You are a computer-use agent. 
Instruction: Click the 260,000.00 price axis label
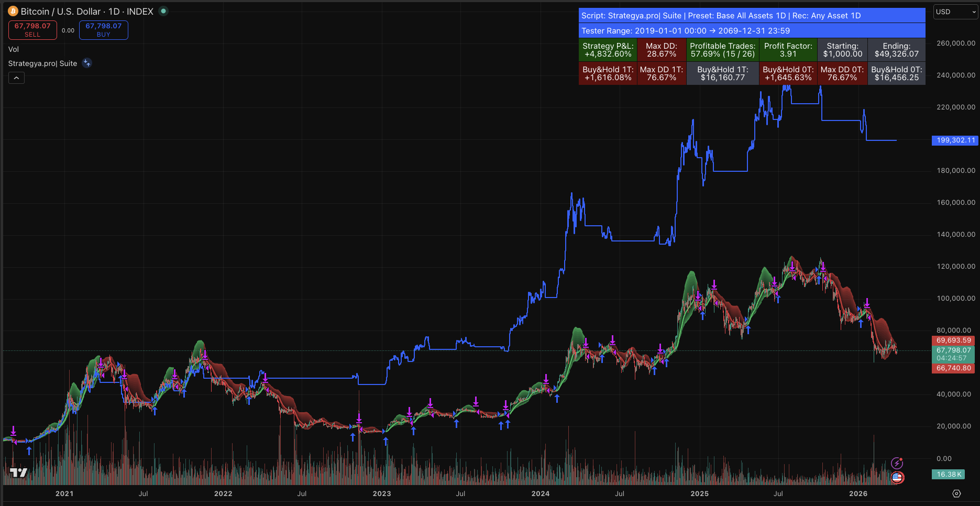956,43
